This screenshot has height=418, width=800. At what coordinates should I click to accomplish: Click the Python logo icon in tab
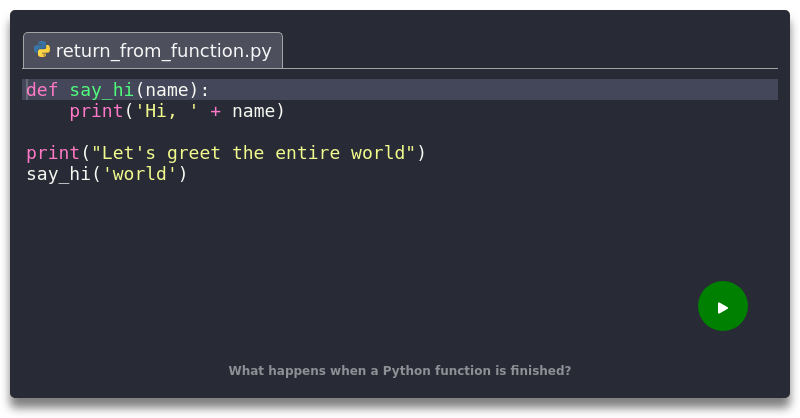tap(42, 51)
